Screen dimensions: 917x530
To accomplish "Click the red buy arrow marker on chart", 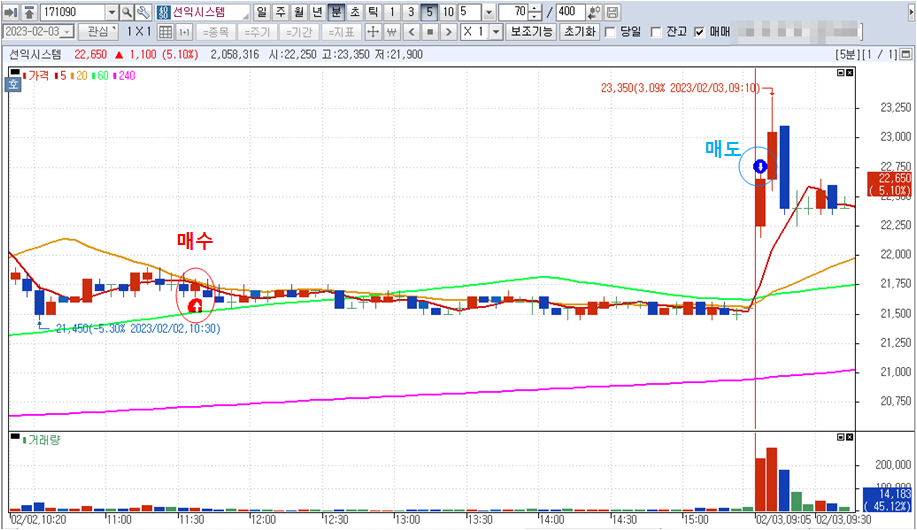I will [195, 306].
